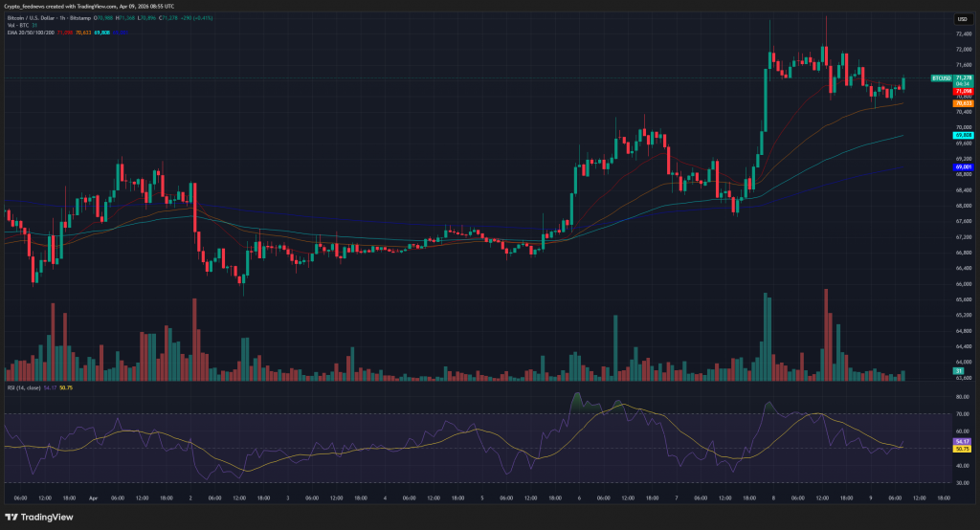Click the red 71,098 EMA price label
980x530 pixels.
(x=964, y=90)
